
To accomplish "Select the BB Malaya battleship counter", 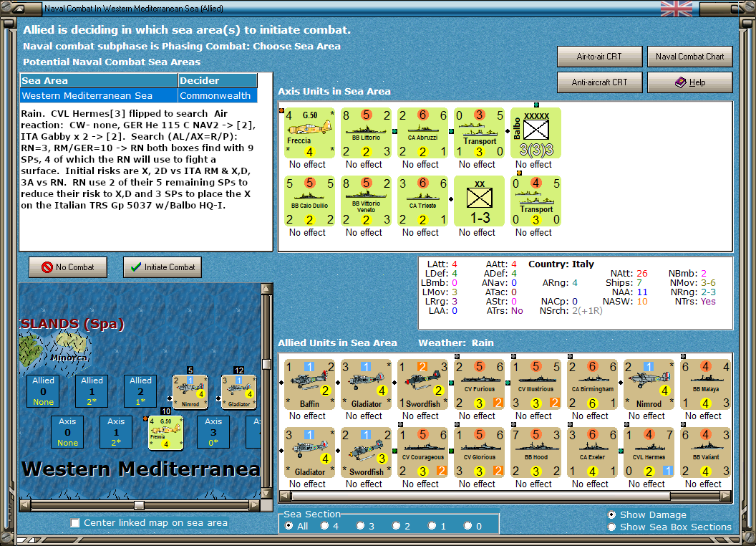I will coord(705,384).
